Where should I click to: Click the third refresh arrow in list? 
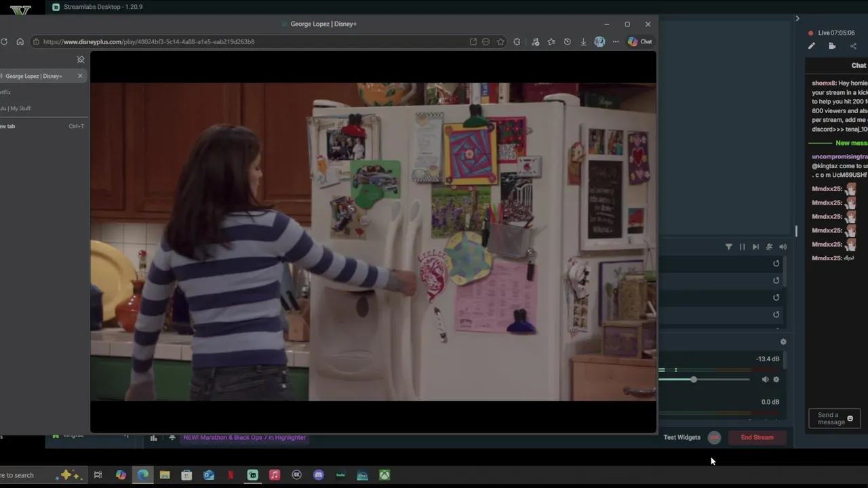tap(776, 298)
